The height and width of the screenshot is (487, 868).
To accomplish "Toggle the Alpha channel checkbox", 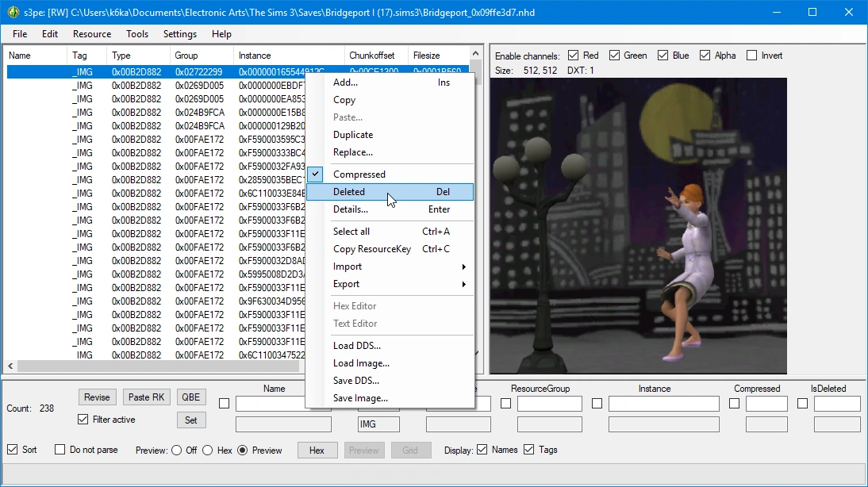I will (x=705, y=56).
